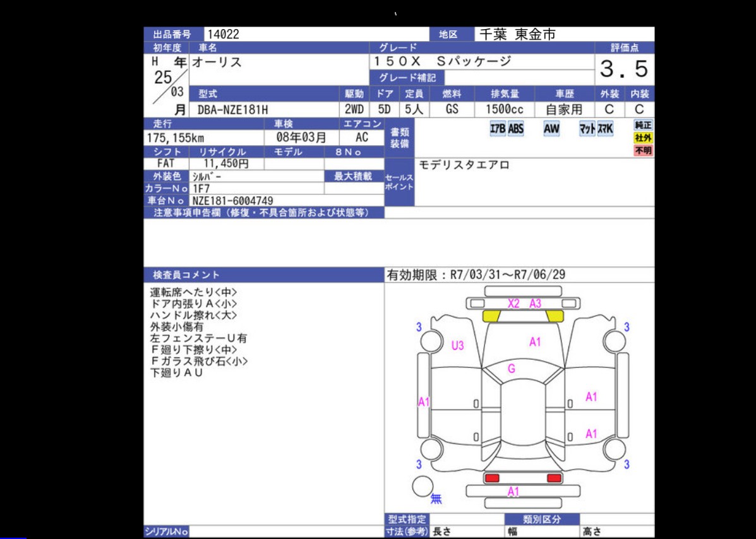Click the シリアルNo label

click(x=166, y=532)
